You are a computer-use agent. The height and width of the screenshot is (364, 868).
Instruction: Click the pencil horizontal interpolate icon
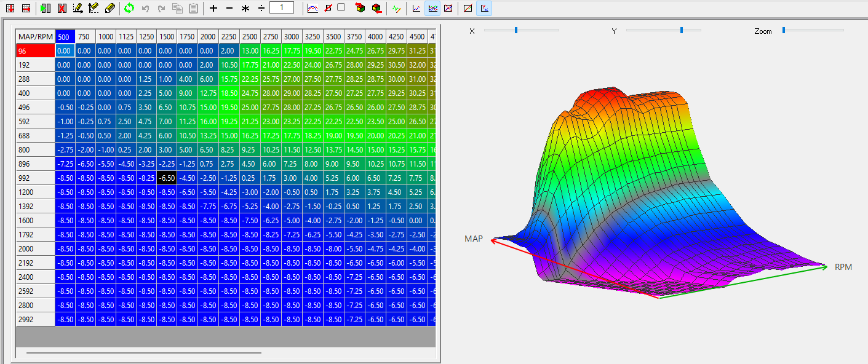point(78,8)
